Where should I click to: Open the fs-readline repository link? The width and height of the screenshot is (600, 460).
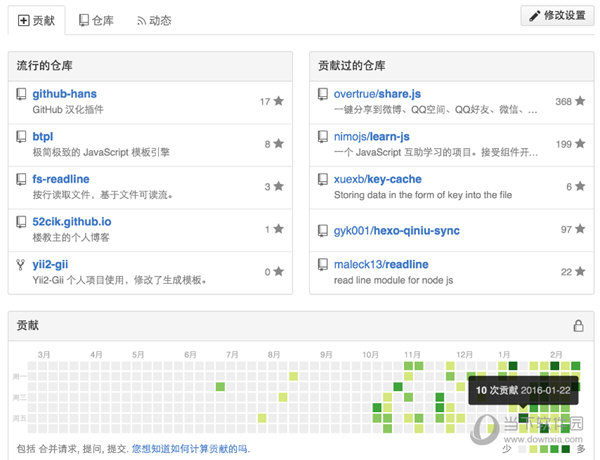coord(61,179)
